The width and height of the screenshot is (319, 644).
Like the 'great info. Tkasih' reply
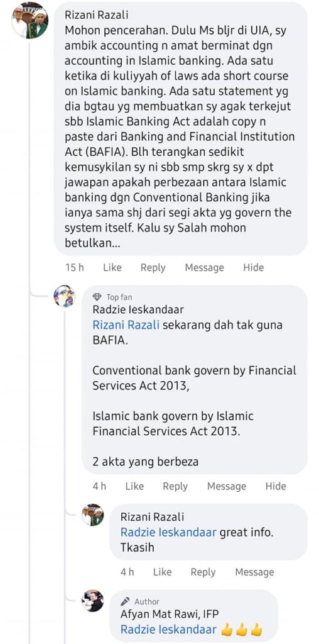[x=163, y=572]
